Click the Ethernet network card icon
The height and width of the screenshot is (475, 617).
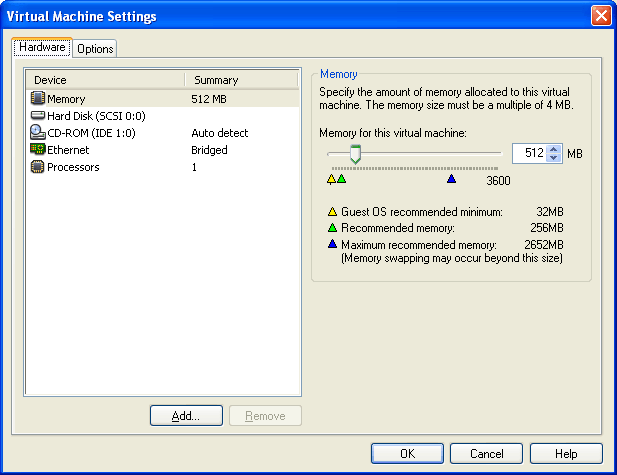click(x=38, y=150)
